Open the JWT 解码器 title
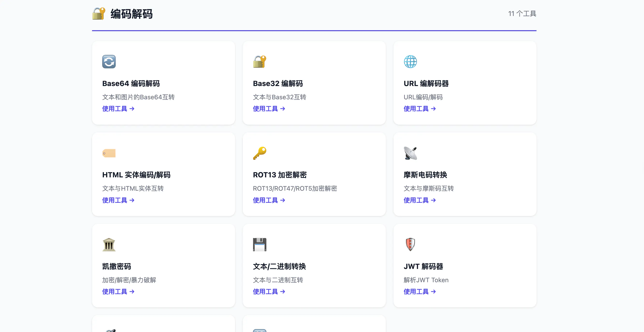This screenshot has height=332, width=644. pos(423,267)
